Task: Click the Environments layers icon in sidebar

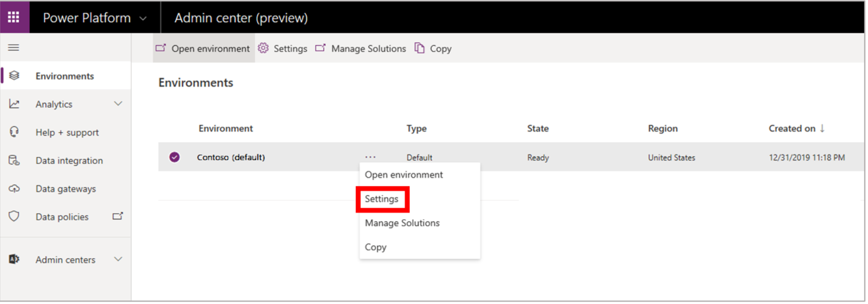Action: click(14, 76)
